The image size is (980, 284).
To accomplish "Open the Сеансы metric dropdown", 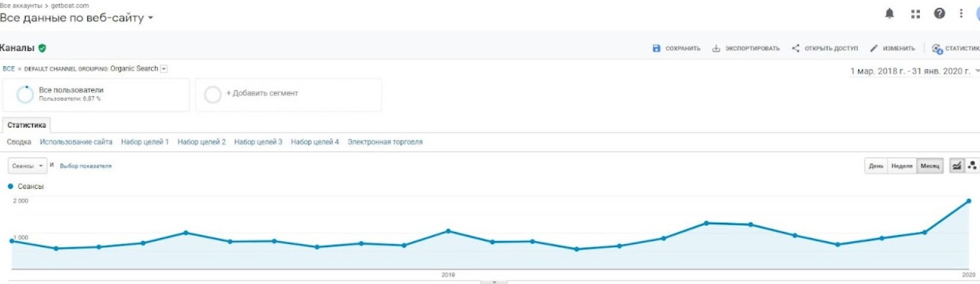I will coord(27,166).
